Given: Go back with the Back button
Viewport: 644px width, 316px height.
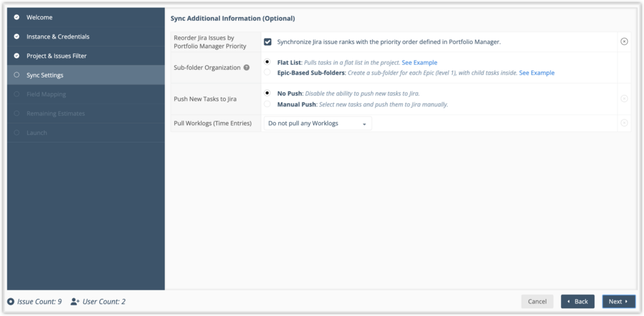Looking at the screenshot, I should point(577,302).
